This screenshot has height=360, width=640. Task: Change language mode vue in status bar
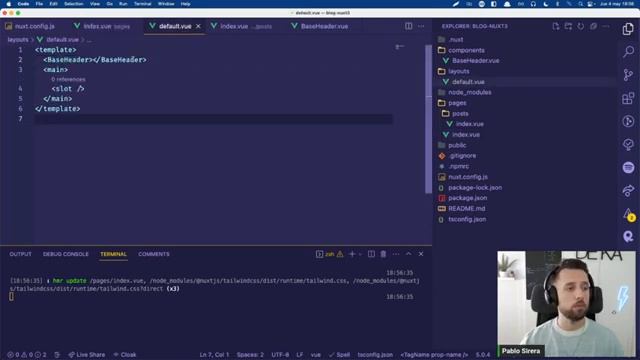click(x=316, y=355)
